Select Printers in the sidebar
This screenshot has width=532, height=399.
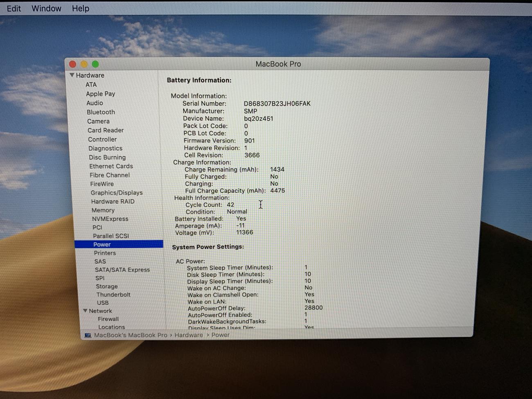105,253
